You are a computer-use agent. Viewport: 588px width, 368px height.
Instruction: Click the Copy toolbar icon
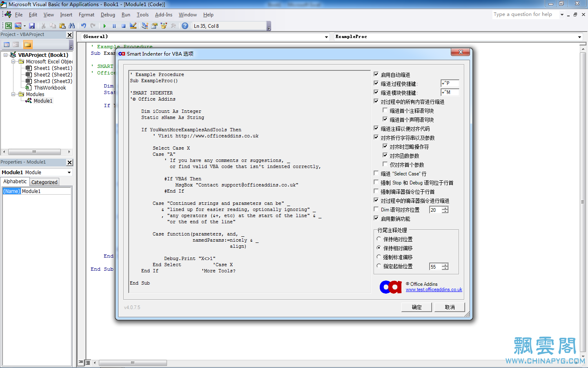[53, 26]
